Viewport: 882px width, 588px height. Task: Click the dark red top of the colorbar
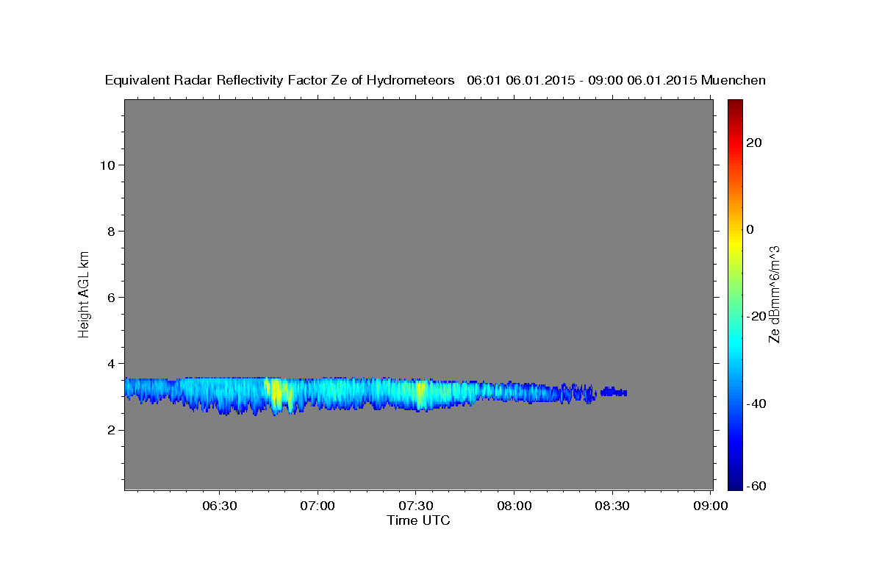pyautogui.click(x=735, y=105)
